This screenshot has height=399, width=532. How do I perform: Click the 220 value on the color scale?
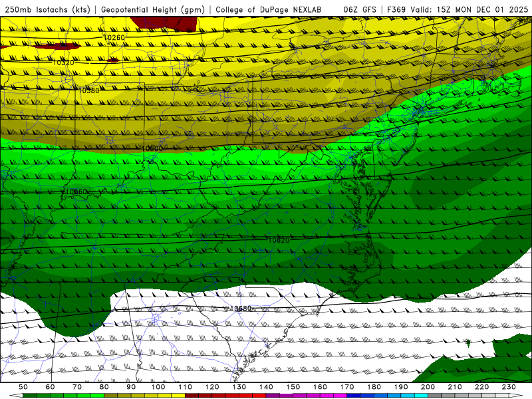click(x=481, y=387)
